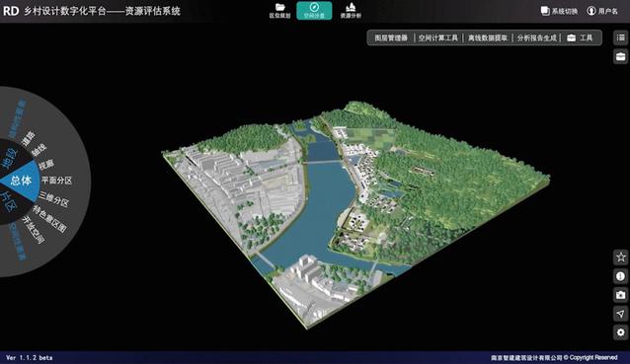
Task: Open settings gear icon on right
Action: (621, 332)
